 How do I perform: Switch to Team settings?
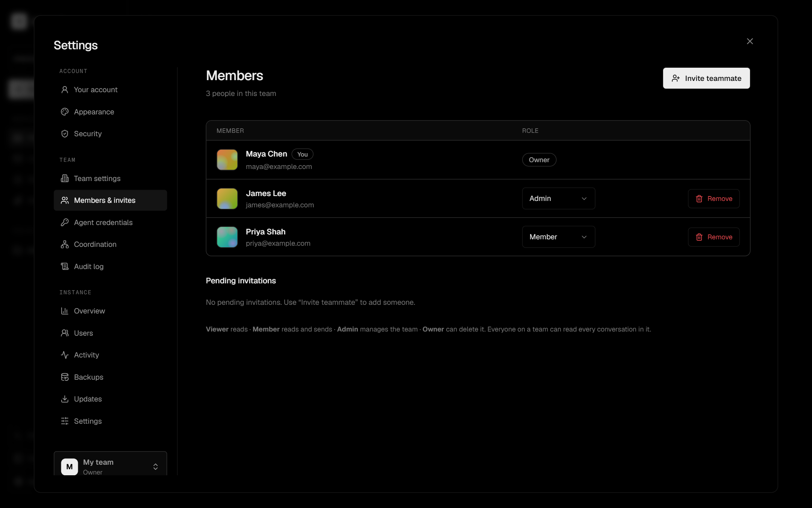[x=110, y=178]
